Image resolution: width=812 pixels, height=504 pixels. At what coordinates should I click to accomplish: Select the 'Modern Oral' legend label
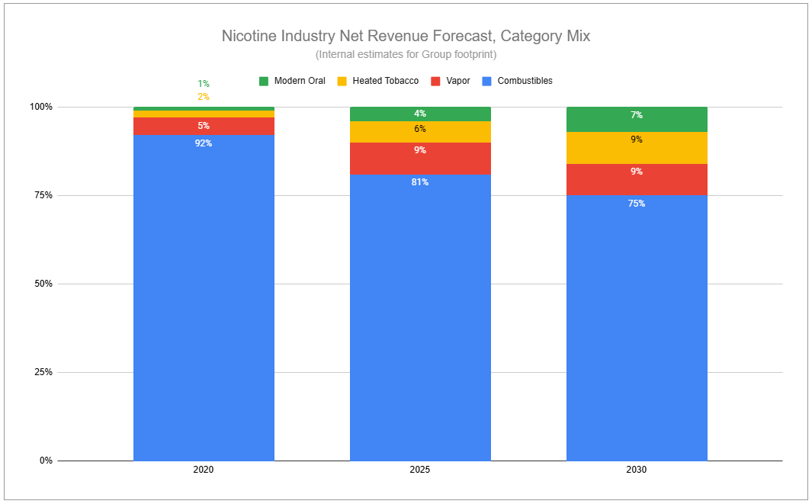[x=300, y=81]
